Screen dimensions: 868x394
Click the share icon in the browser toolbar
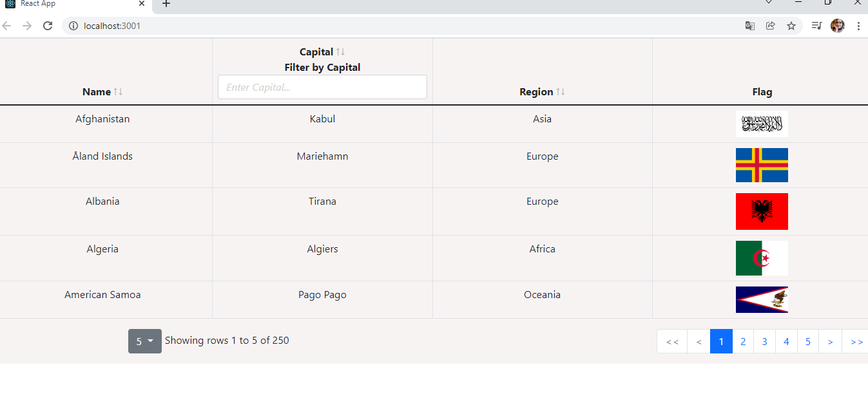(x=770, y=26)
